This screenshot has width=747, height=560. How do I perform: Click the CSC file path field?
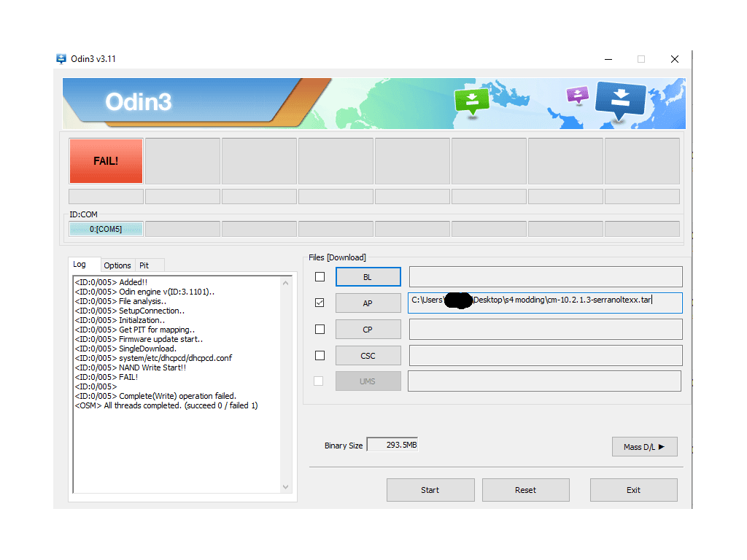click(546, 356)
